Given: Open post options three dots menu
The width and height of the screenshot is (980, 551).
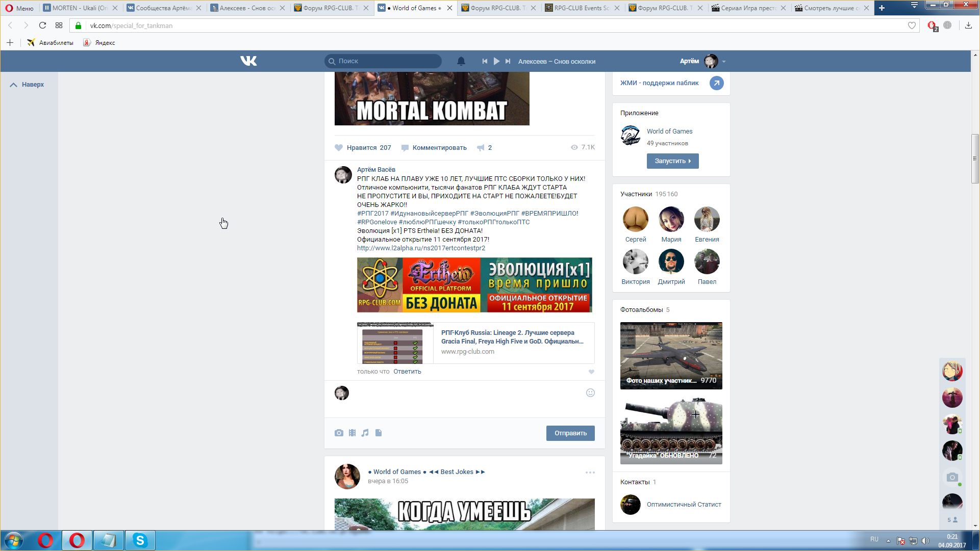Looking at the screenshot, I should point(590,473).
